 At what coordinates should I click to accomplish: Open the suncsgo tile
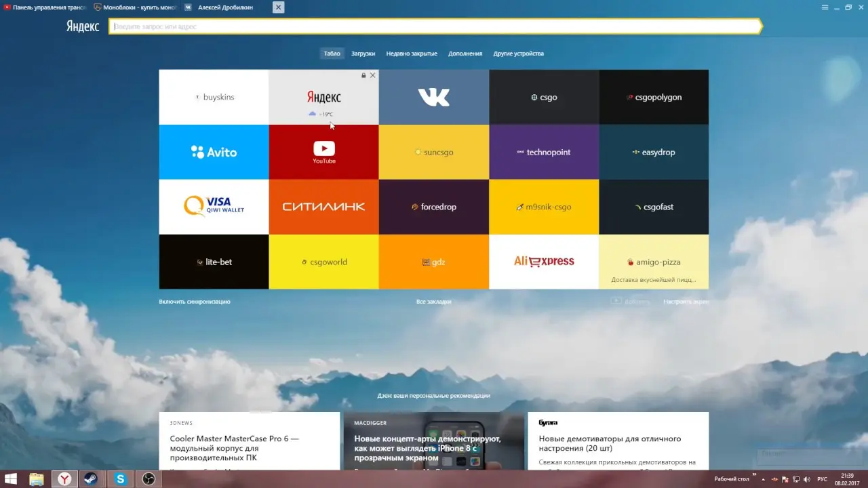[x=434, y=152]
